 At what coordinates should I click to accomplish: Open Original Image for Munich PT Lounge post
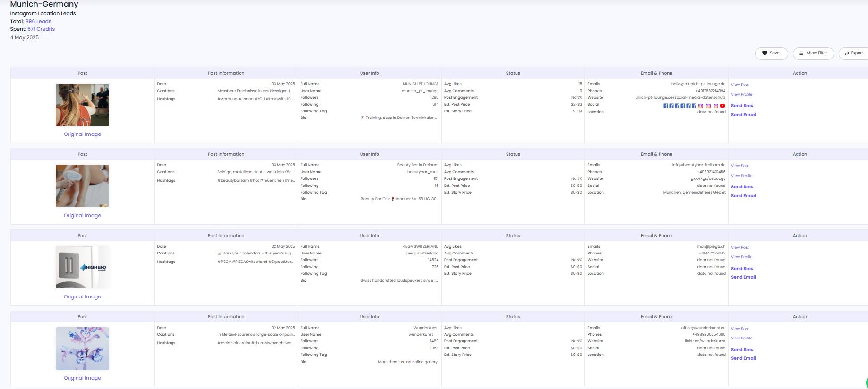[82, 135]
